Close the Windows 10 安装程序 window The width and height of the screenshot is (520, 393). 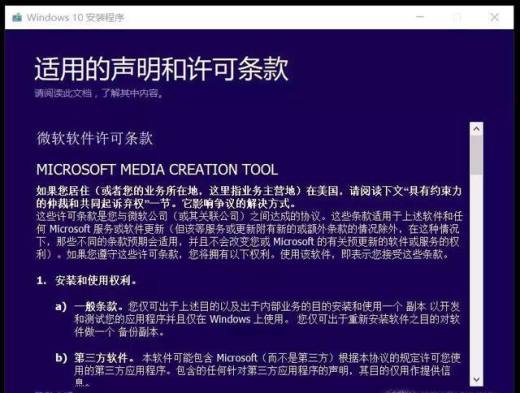click(x=495, y=17)
